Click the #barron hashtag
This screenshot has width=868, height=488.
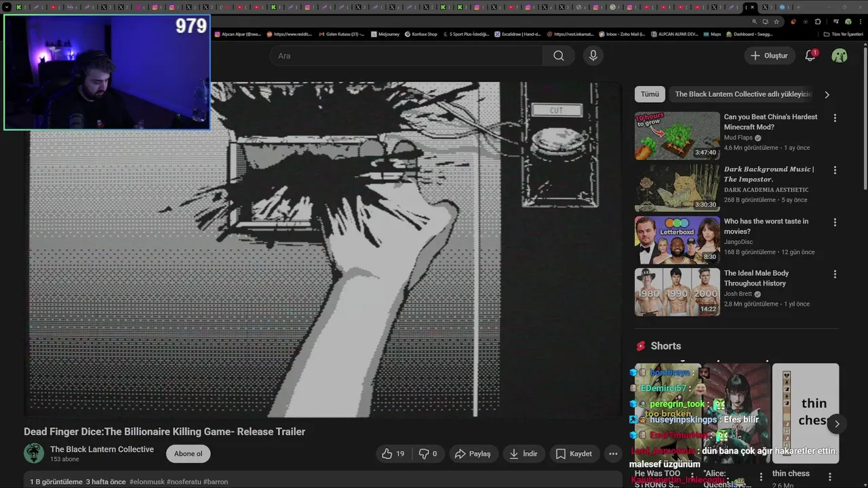pos(216,482)
